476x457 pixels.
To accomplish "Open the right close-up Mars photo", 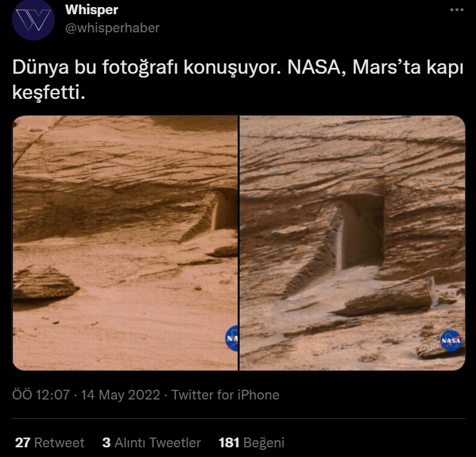I will 352,242.
